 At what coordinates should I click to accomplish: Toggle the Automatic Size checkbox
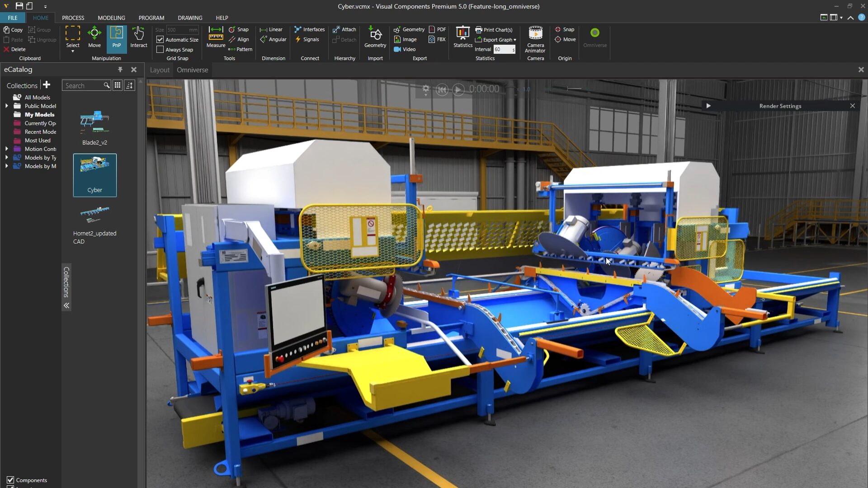160,39
